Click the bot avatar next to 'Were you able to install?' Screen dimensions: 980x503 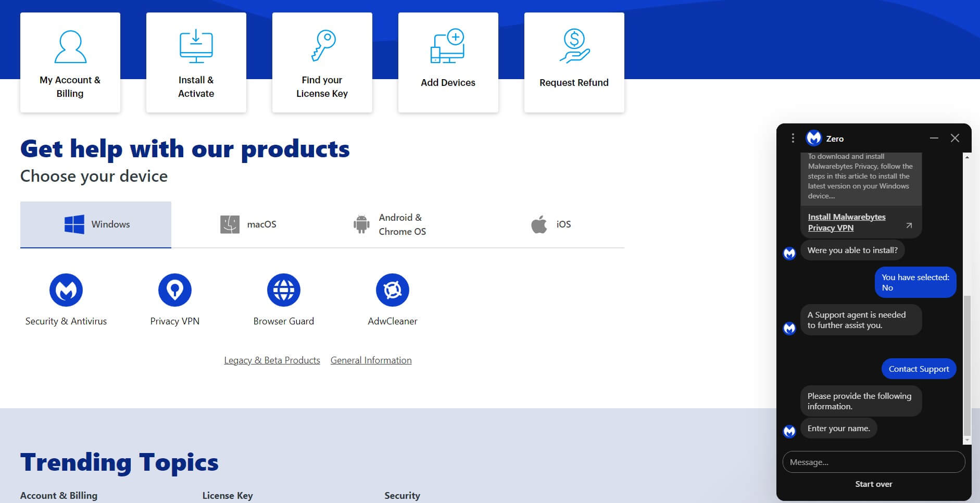(789, 254)
